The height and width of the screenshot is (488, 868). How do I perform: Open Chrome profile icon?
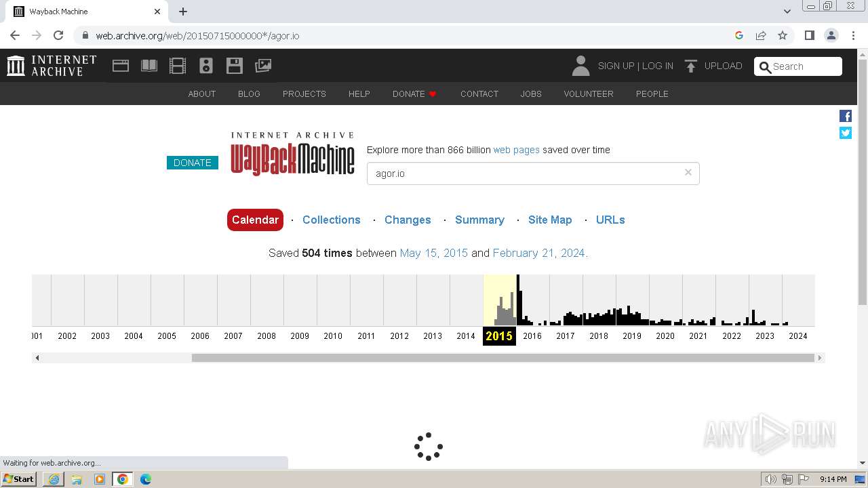click(x=831, y=35)
